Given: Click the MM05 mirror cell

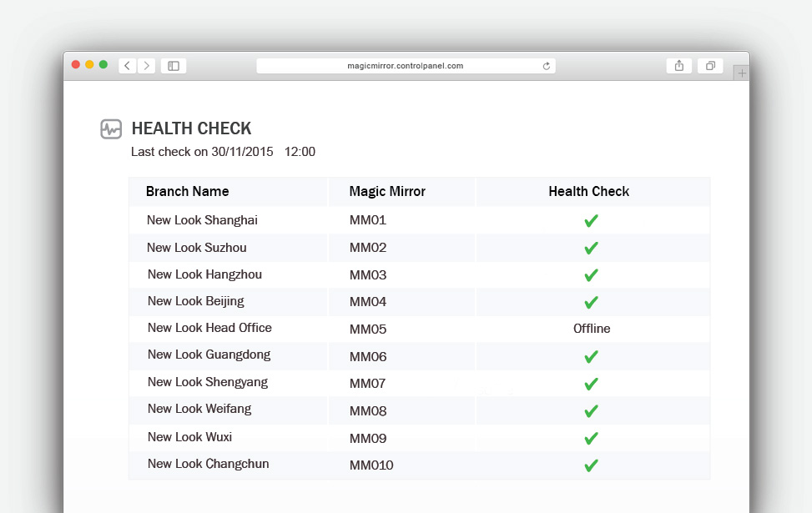Looking at the screenshot, I should tap(368, 329).
